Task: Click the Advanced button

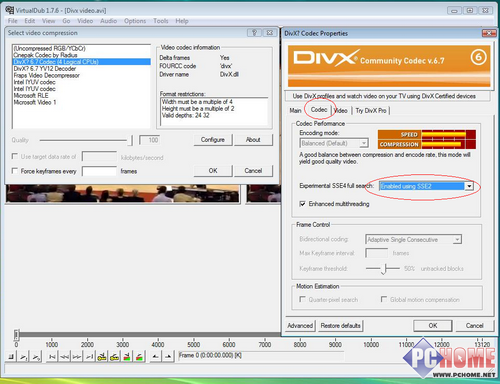Action: pos(300,325)
